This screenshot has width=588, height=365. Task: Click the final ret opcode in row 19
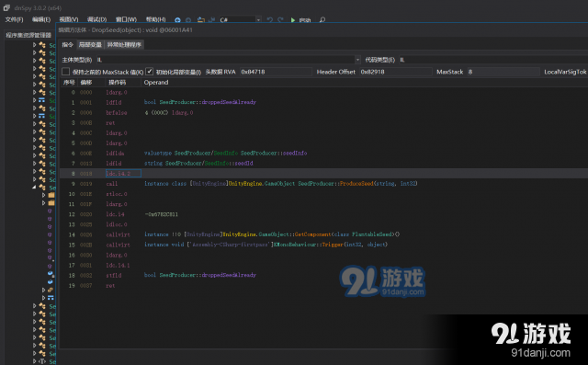click(x=110, y=285)
